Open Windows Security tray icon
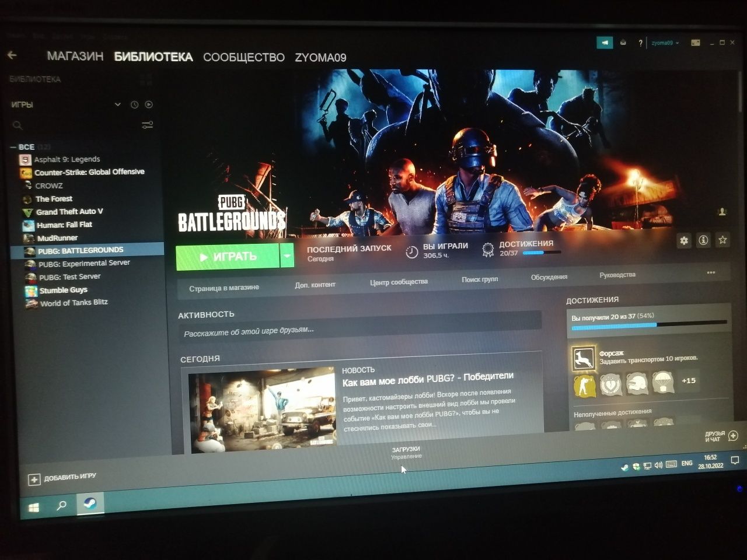Viewport: 747px width, 560px height. tap(636, 467)
